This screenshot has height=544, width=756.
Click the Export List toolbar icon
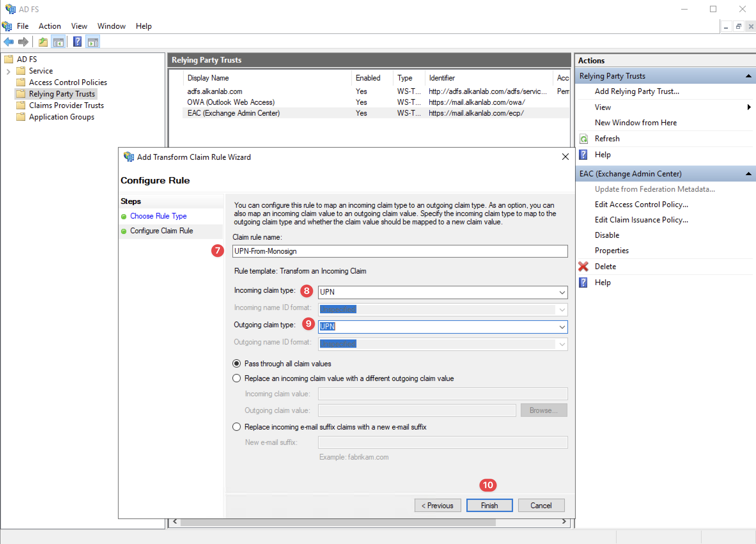[x=43, y=41]
